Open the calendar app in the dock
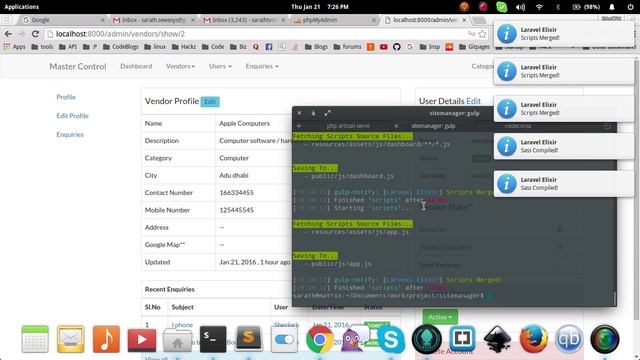The height and width of the screenshot is (360, 640). pyautogui.click(x=35, y=339)
